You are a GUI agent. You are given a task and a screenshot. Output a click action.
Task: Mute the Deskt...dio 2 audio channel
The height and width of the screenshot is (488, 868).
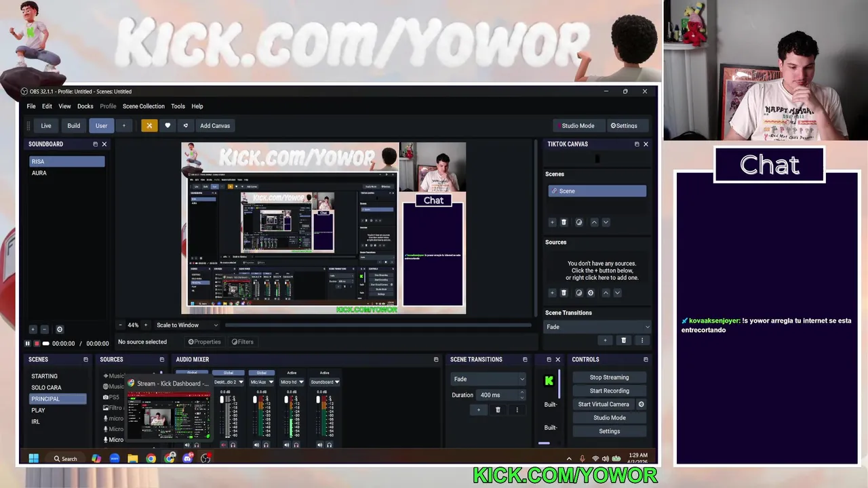(224, 445)
